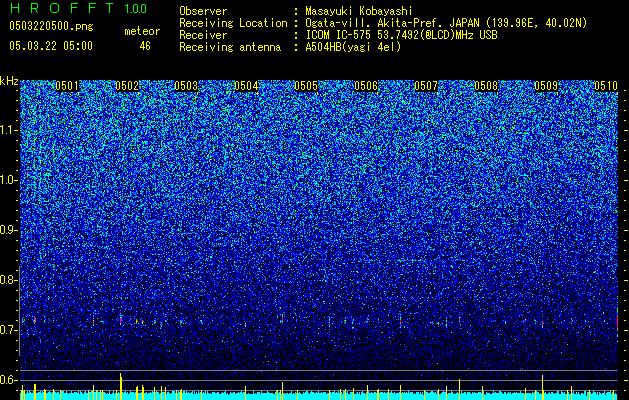Click the 'Receiver' field label
The height and width of the screenshot is (400, 629).
coord(203,35)
